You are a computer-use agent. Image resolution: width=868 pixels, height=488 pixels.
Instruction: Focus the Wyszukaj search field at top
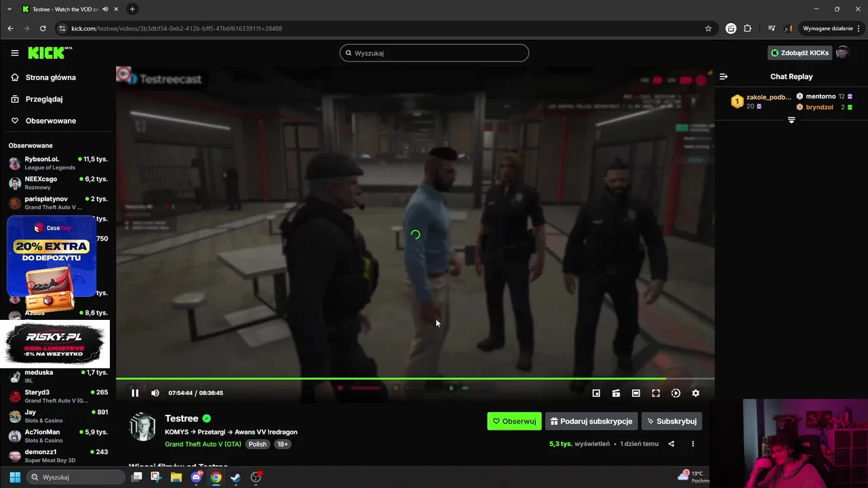coord(434,53)
